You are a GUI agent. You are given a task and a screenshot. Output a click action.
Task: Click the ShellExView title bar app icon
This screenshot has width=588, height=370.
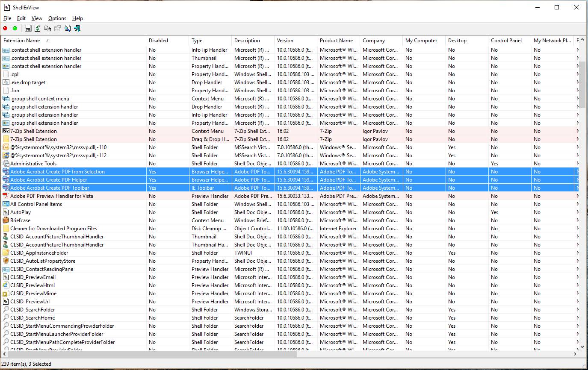point(7,7)
